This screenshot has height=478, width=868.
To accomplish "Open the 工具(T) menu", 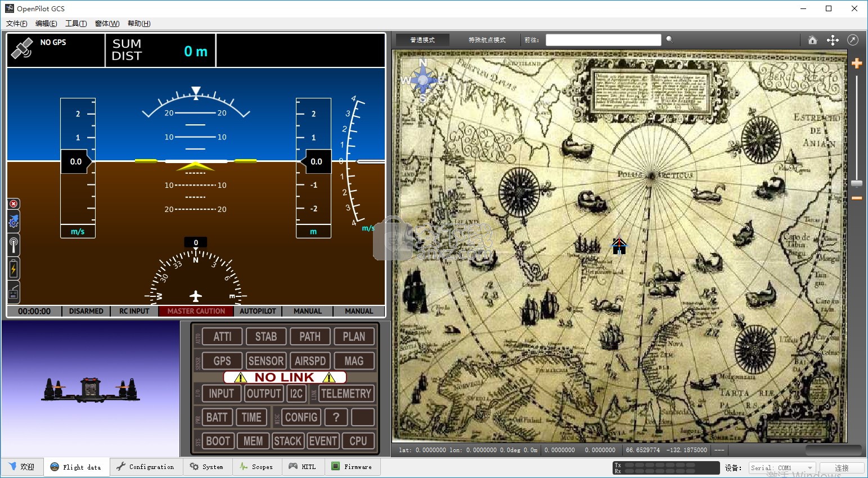I will point(76,24).
